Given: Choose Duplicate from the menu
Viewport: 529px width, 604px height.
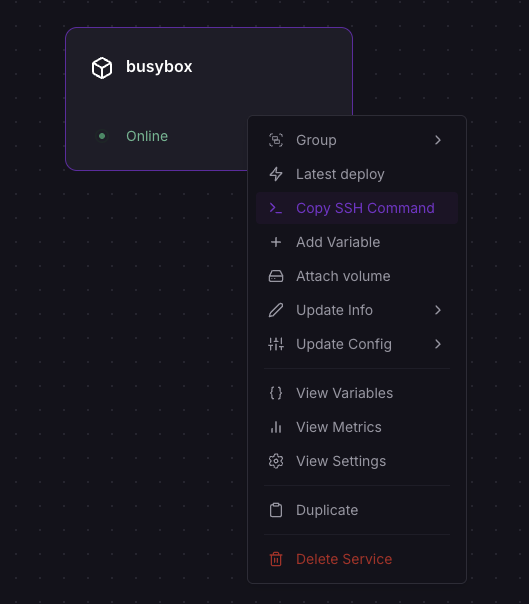Looking at the screenshot, I should tap(357, 510).
